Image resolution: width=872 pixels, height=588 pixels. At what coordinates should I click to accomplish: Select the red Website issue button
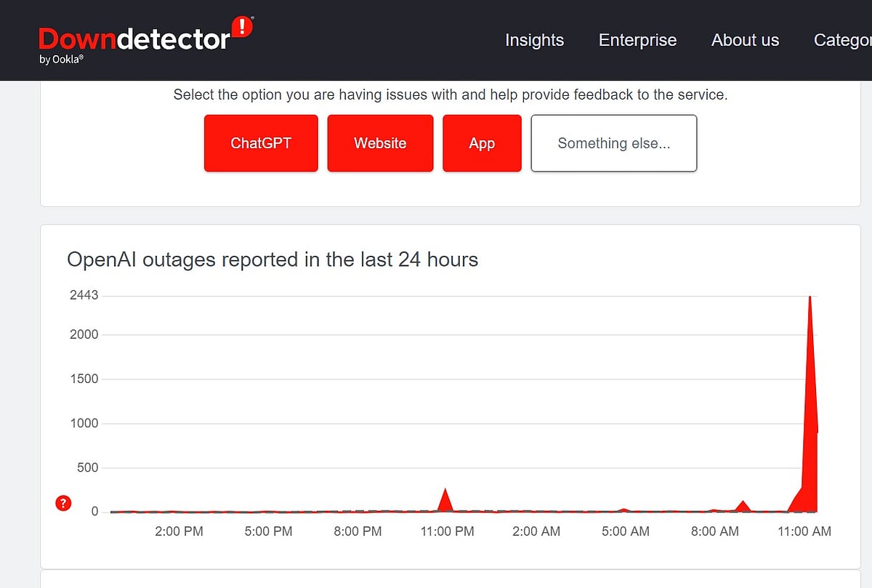click(x=380, y=143)
